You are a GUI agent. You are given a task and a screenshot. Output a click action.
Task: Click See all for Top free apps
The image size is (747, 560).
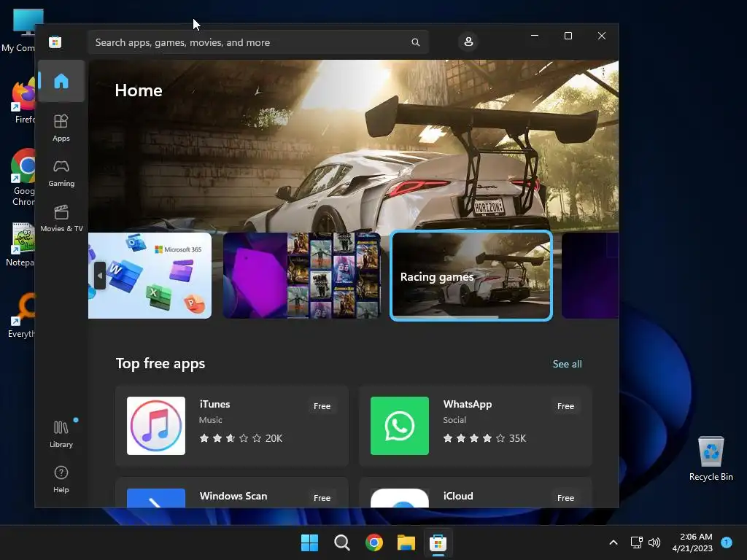[567, 364]
